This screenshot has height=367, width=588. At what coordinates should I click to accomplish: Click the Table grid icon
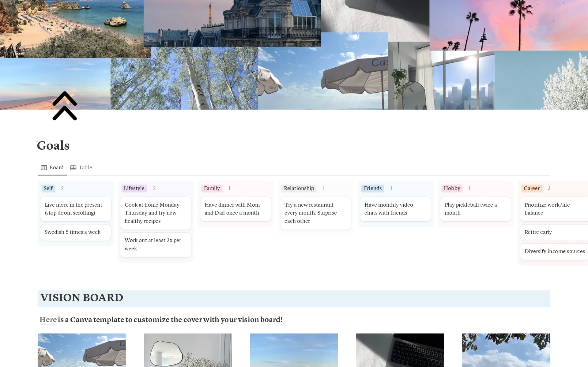pos(73,167)
